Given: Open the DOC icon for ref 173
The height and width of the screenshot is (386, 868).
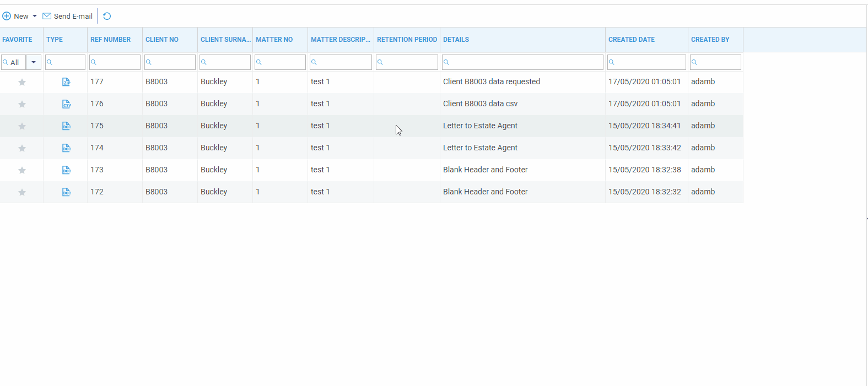Looking at the screenshot, I should pyautogui.click(x=66, y=170).
